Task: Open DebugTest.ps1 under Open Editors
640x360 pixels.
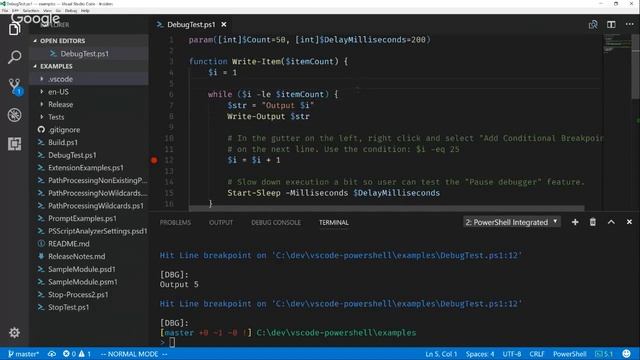Action: click(x=84, y=53)
